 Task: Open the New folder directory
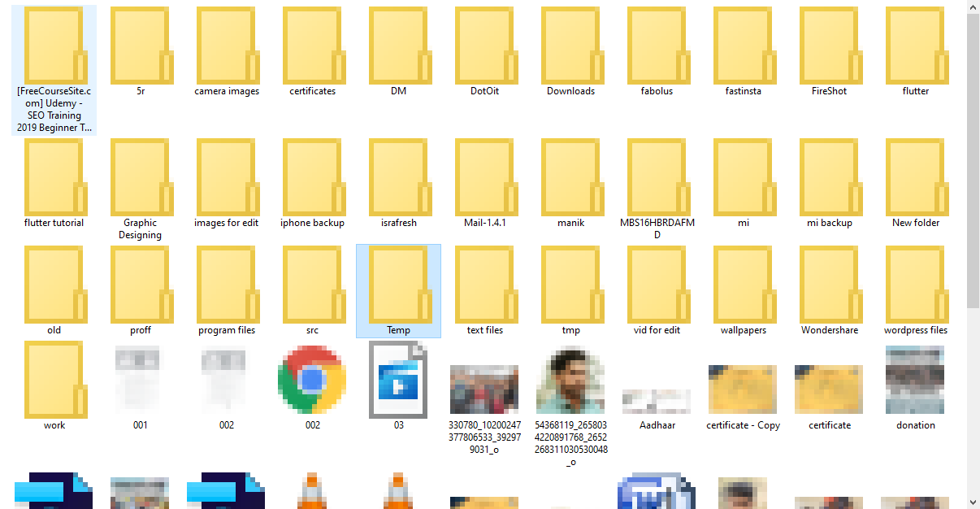pyautogui.click(x=915, y=179)
